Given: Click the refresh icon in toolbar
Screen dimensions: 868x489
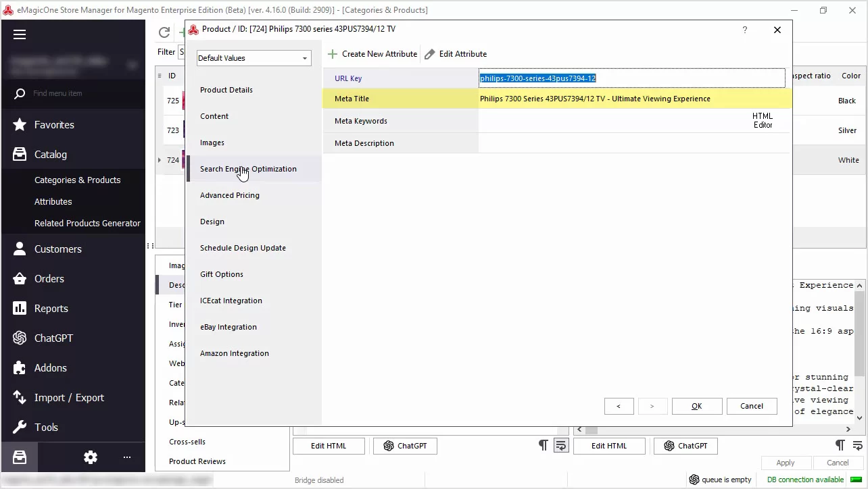Looking at the screenshot, I should coord(164,32).
